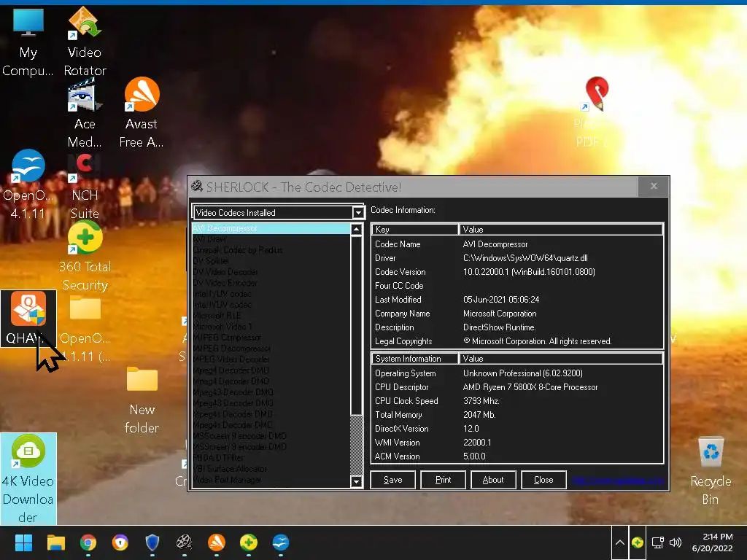Select Cinepak Codec by Radius
The width and height of the screenshot is (747, 560).
tap(271, 250)
